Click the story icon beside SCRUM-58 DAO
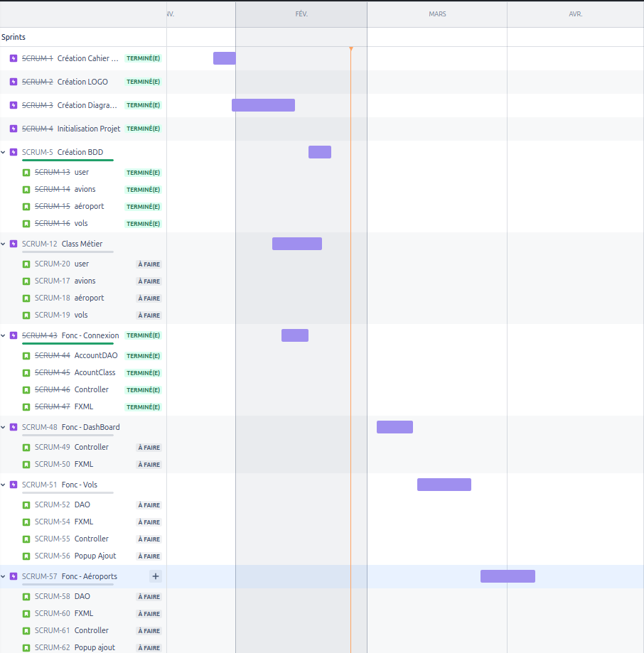The width and height of the screenshot is (644, 653). click(x=26, y=597)
